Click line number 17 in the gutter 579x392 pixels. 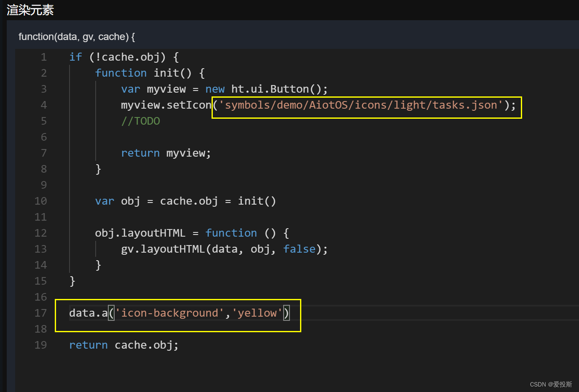click(40, 313)
